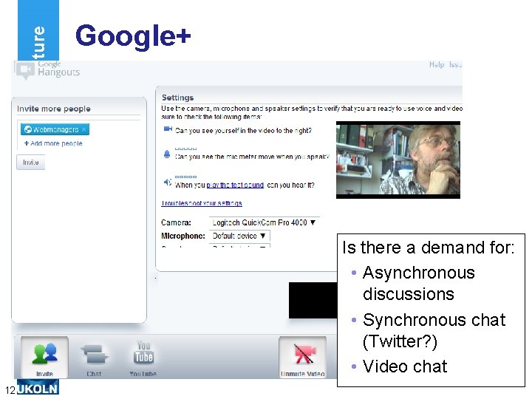Launch YouTube from the bottom toolbar
The width and height of the screenshot is (532, 399).
click(143, 358)
